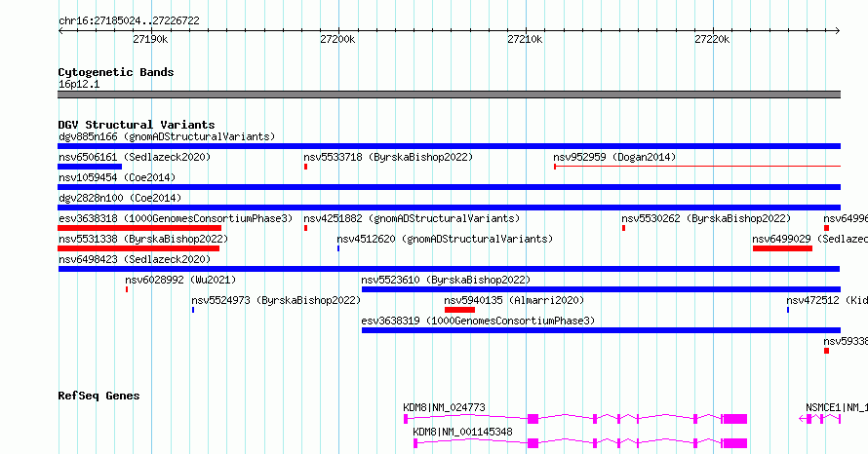
Task: Click the DGV Structural Variants track title
Action: coord(137,125)
